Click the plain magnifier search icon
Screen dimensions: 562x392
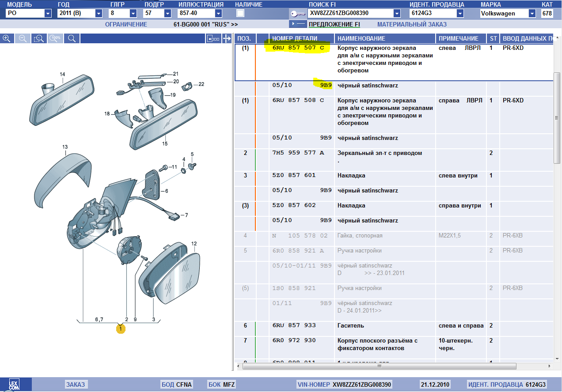tap(72, 38)
